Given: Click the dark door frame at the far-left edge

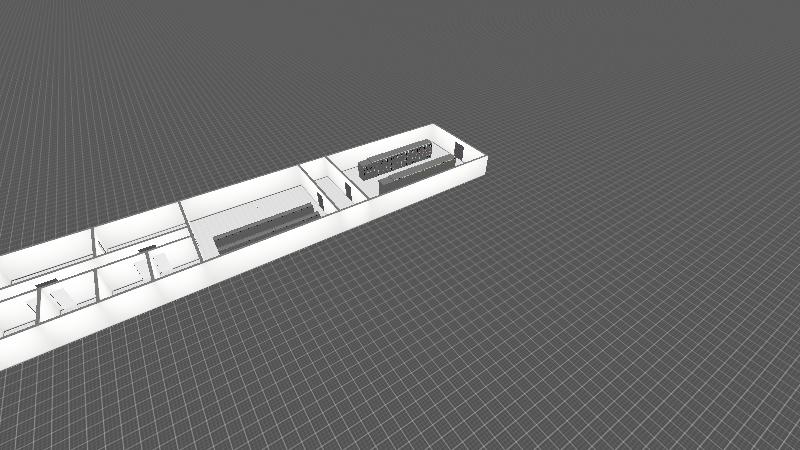Looking at the screenshot, I should point(40,300).
